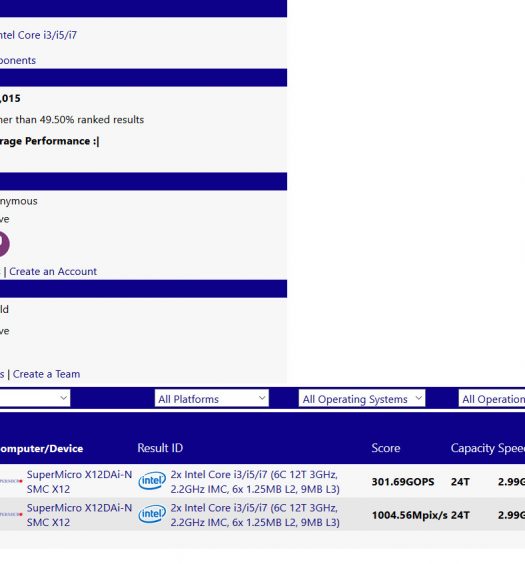Open second 2x Intel Core result ID link
This screenshot has width=525, height=564.
tap(255, 515)
